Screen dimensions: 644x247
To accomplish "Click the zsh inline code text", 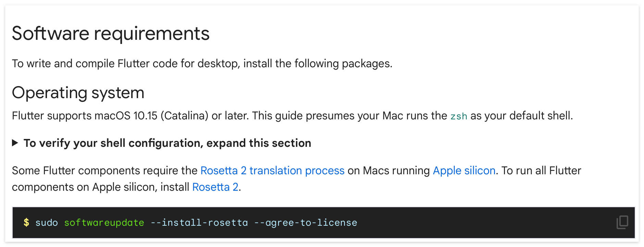I will point(459,116).
